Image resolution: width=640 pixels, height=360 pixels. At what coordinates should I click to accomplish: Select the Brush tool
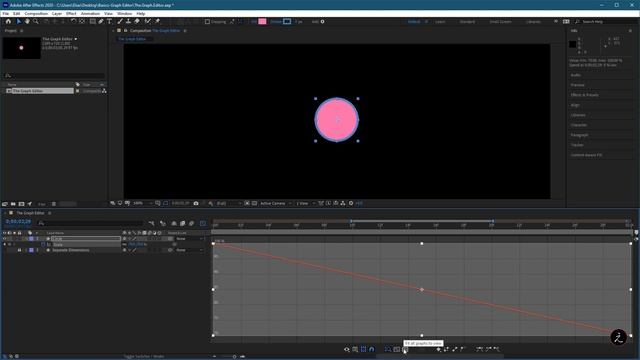pyautogui.click(x=120, y=21)
